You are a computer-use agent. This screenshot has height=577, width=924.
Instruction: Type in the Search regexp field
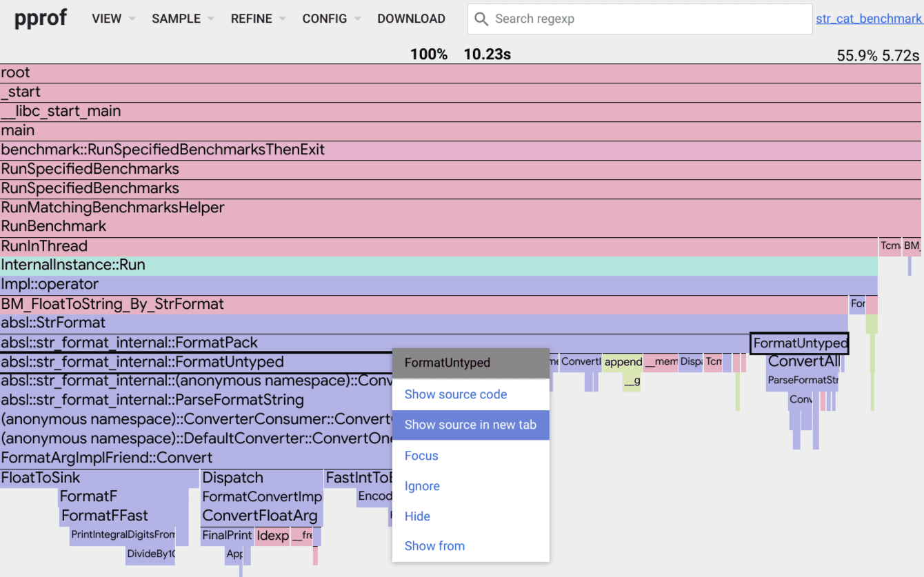point(648,19)
